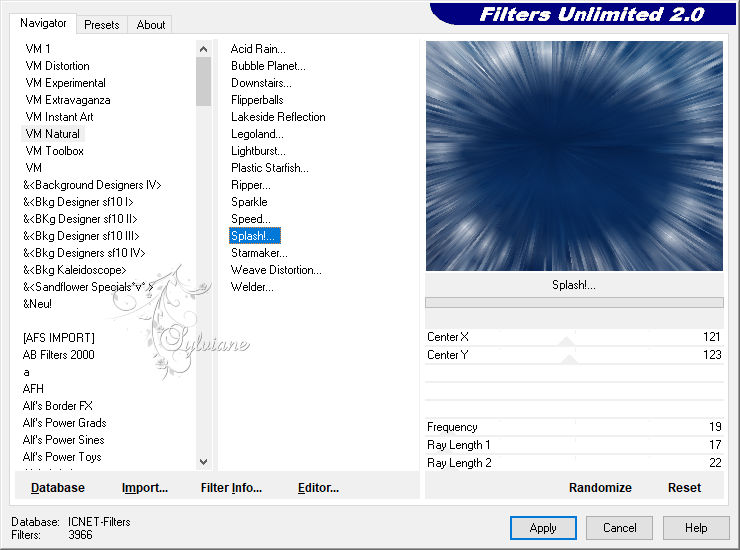Choose the Legoland filter
Image resolution: width=740 pixels, height=550 pixels.
(257, 134)
